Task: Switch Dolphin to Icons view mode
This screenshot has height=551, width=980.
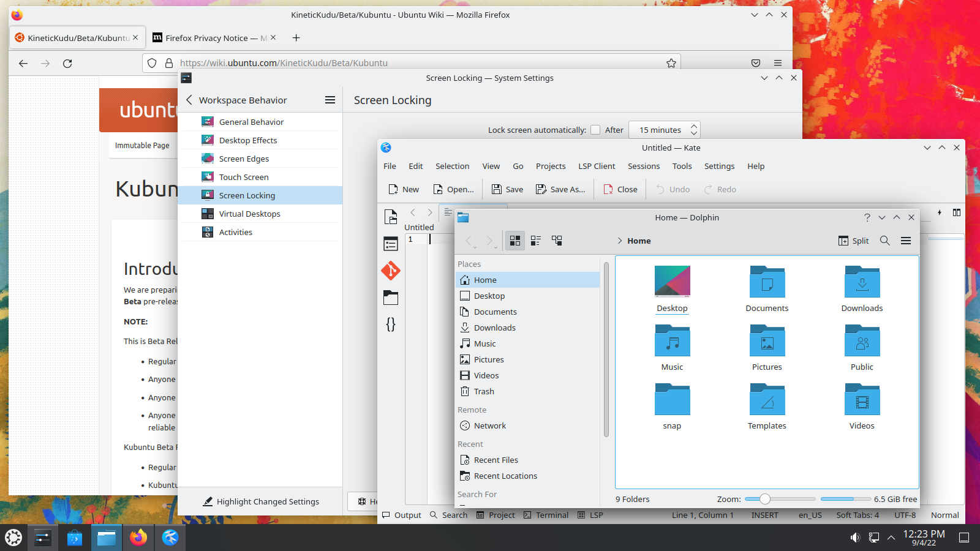Action: (515, 241)
